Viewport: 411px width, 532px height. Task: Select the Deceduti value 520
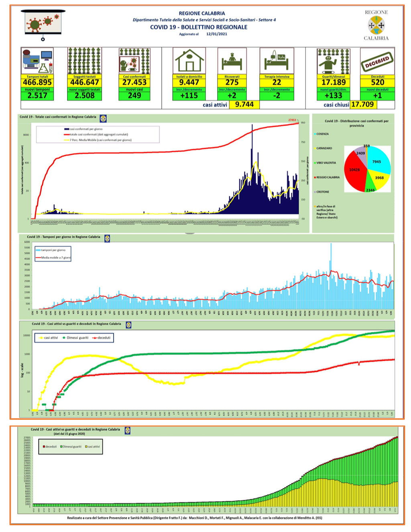[x=377, y=82]
